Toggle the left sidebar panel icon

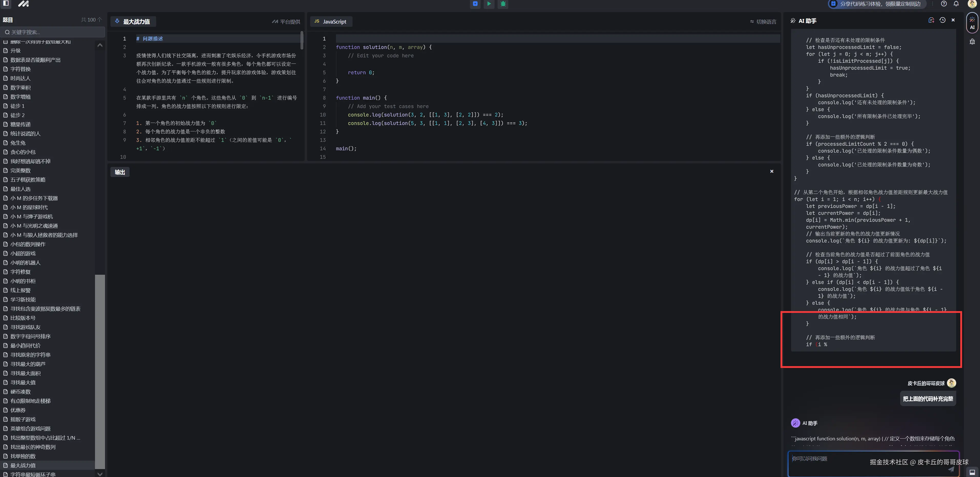6,3
